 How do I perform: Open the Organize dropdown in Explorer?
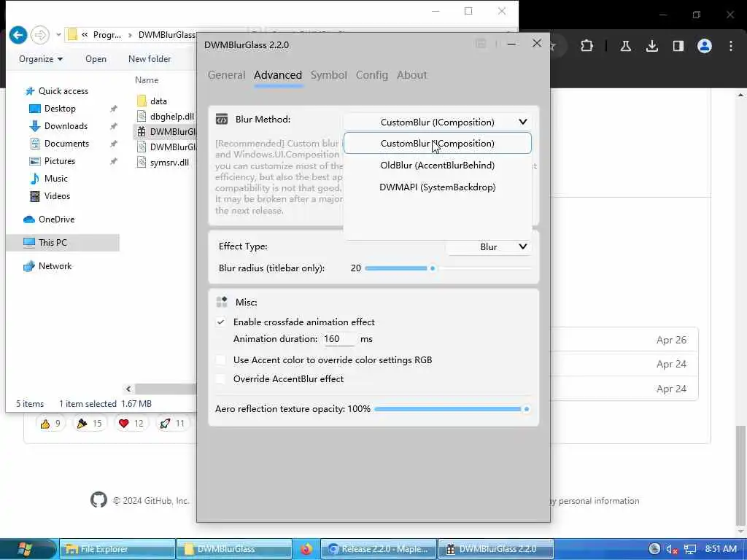click(41, 59)
